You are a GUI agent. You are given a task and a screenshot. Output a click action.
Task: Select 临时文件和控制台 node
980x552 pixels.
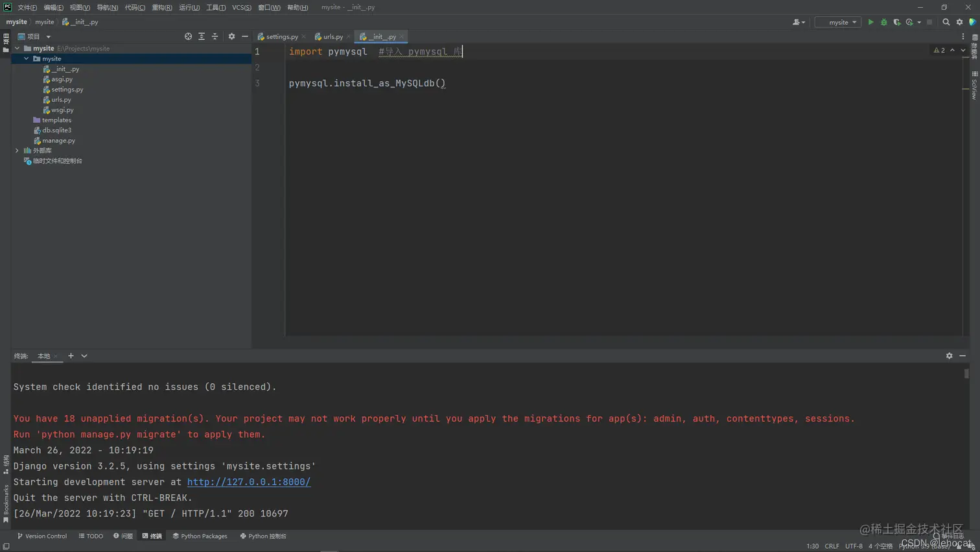point(53,161)
